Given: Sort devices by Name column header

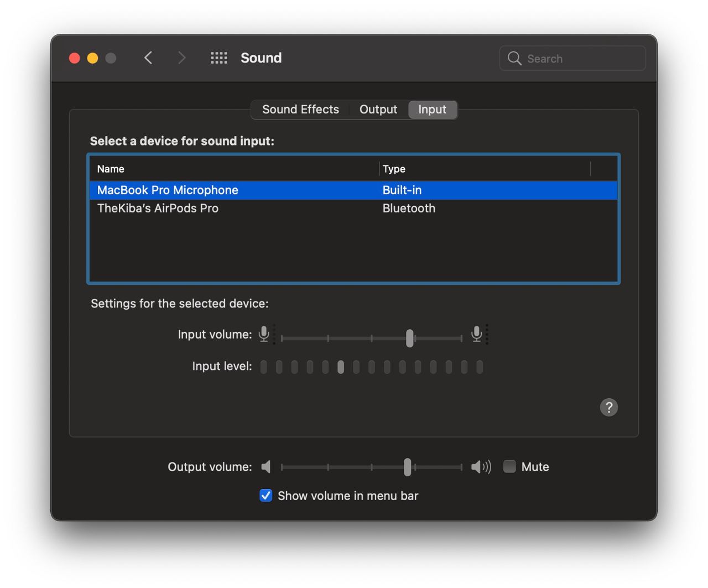Looking at the screenshot, I should click(235, 169).
